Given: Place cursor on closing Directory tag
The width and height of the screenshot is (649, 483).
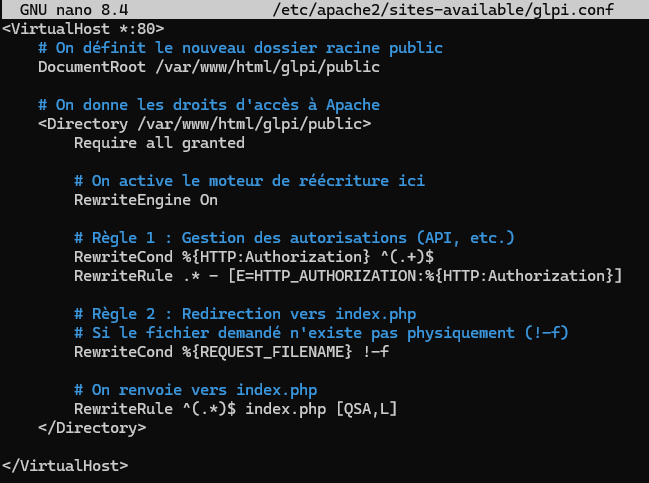Looking at the screenshot, I should coord(91,428).
